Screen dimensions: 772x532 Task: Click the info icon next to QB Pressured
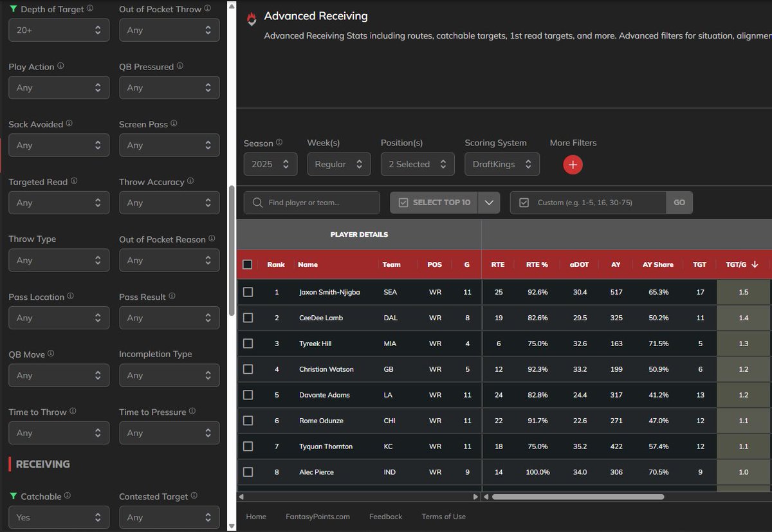(x=180, y=66)
